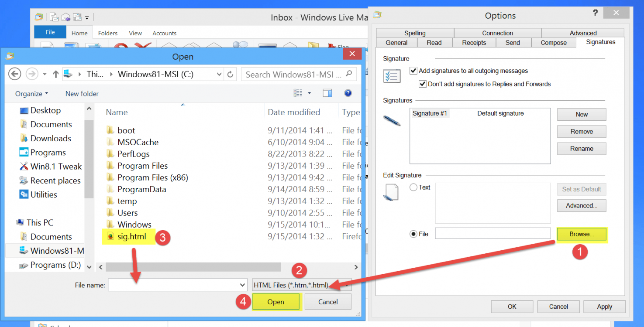The height and width of the screenshot is (327, 644).
Task: Switch to the Folders ribbon tab
Action: pyautogui.click(x=108, y=33)
